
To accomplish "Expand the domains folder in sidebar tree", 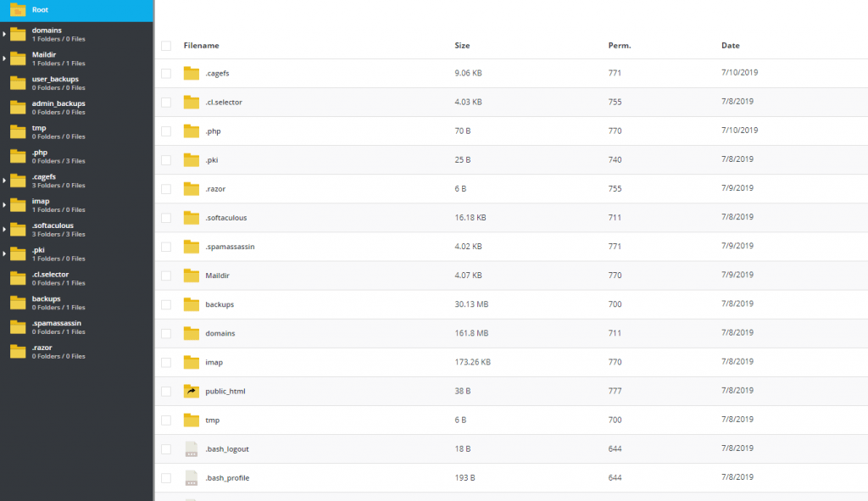I will tap(4, 33).
